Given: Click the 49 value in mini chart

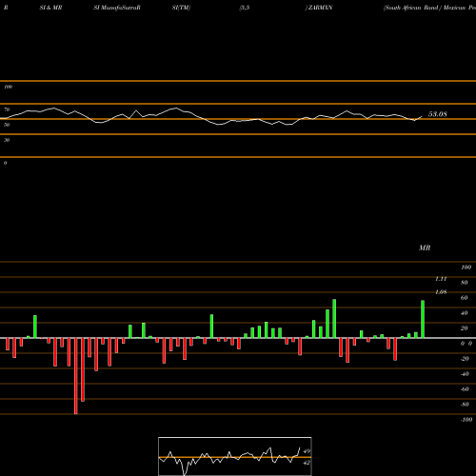Looking at the screenshot, I should pos(307,451).
